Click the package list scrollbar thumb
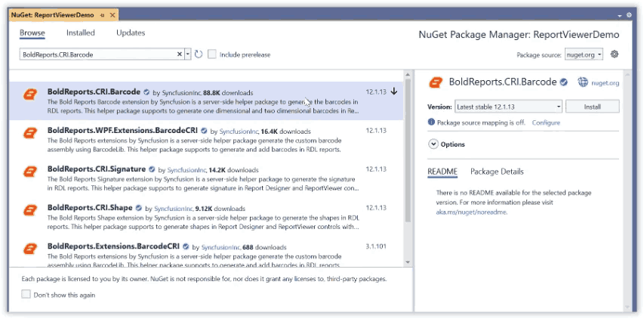Viewport: 644px width, 319px height. click(408, 150)
